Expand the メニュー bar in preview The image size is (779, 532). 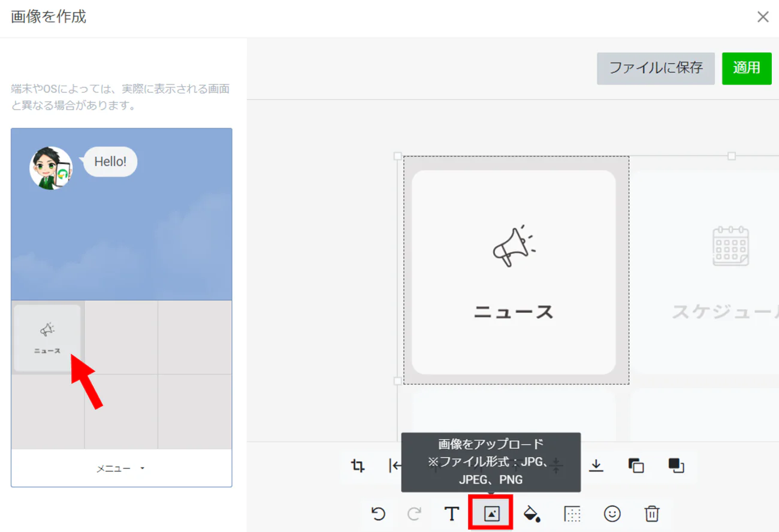pyautogui.click(x=121, y=468)
